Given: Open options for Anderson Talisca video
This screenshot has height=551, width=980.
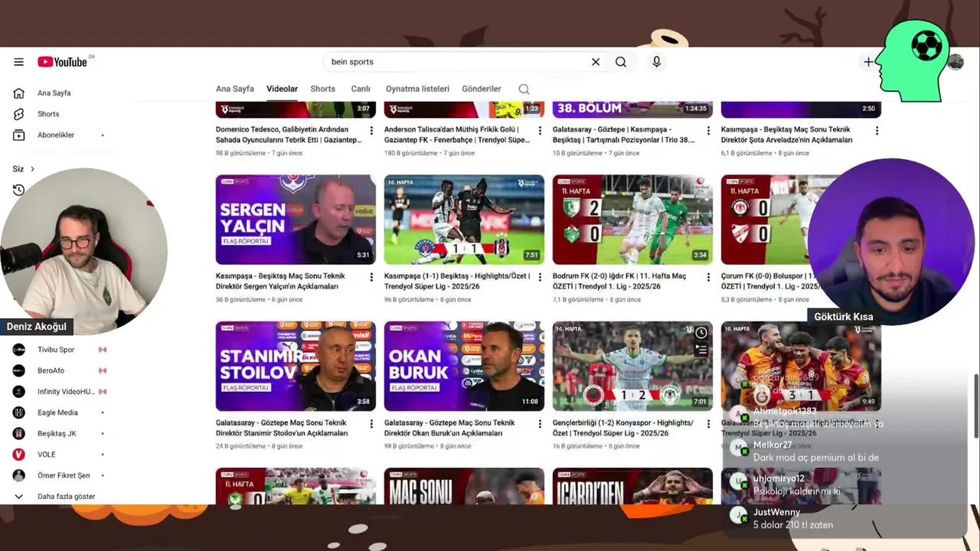Looking at the screenshot, I should click(x=540, y=131).
